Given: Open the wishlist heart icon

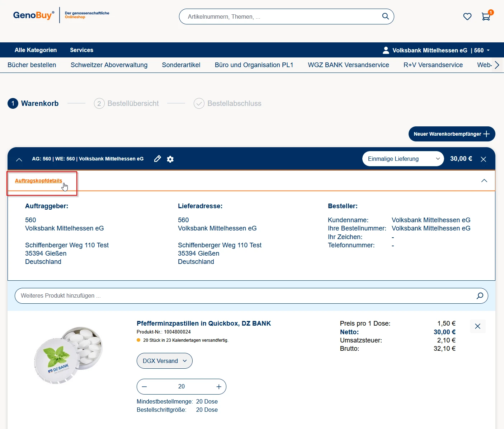Looking at the screenshot, I should click(467, 17).
